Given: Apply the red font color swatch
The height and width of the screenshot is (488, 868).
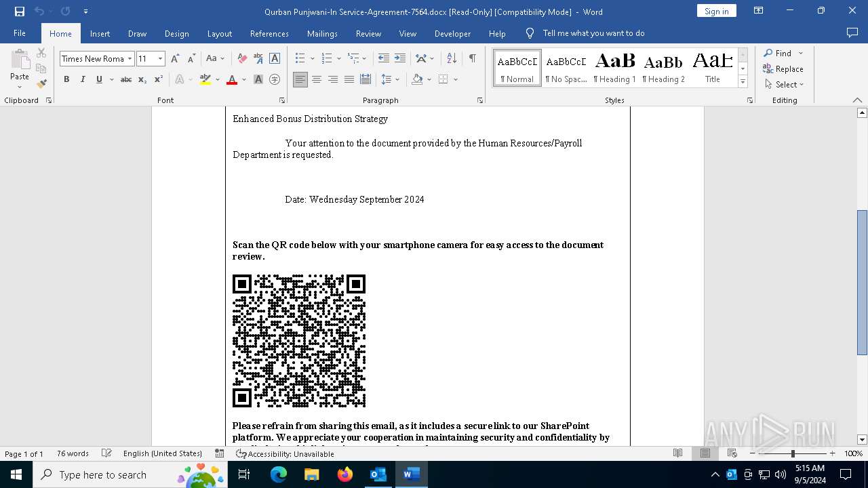Looking at the screenshot, I should tap(232, 80).
